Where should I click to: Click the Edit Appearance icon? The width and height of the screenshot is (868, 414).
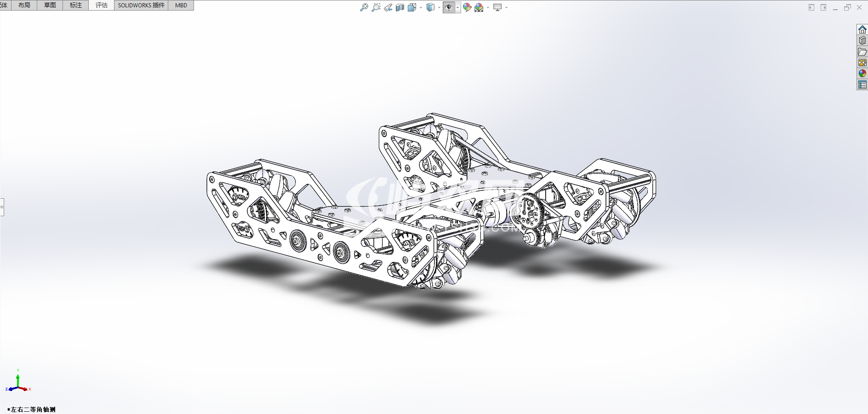(467, 7)
